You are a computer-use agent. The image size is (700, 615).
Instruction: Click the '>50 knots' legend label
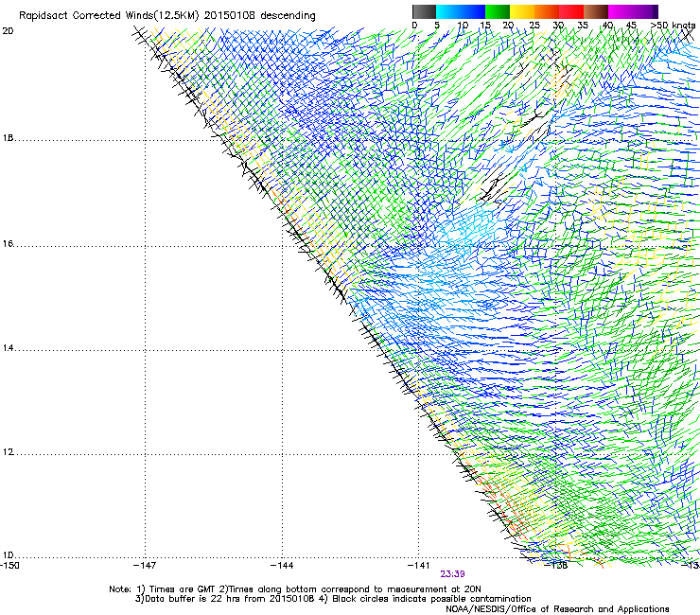coord(673,25)
